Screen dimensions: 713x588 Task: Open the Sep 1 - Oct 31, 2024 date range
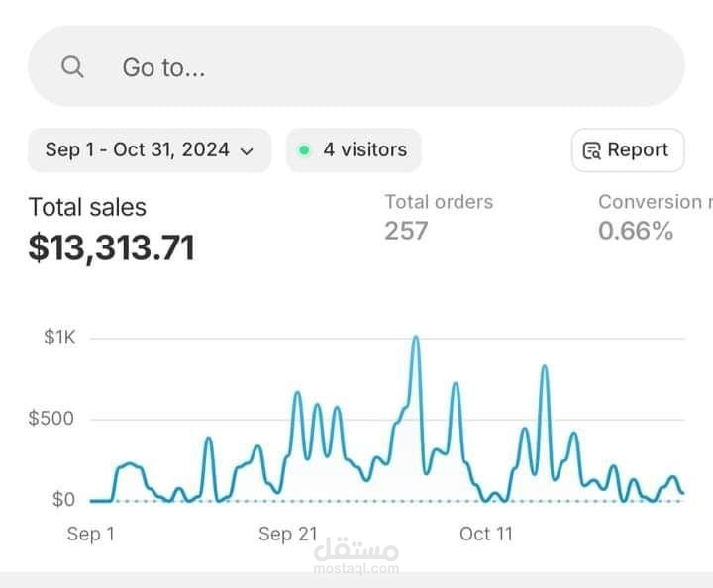[137, 150]
